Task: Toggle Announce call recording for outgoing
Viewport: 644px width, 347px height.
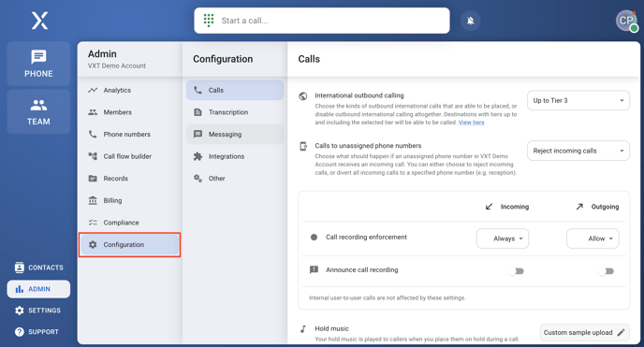Action: [x=606, y=271]
